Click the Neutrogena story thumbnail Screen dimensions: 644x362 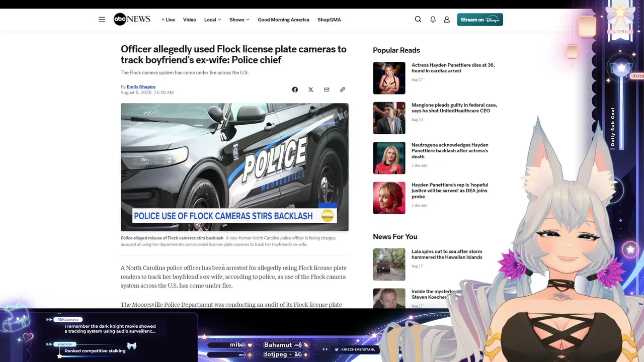389,158
